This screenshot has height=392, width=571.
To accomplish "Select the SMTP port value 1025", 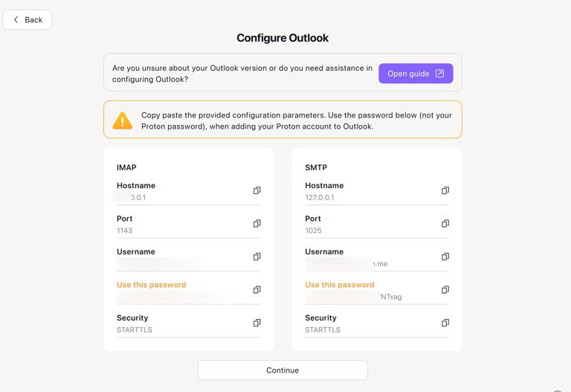I will pos(313,231).
